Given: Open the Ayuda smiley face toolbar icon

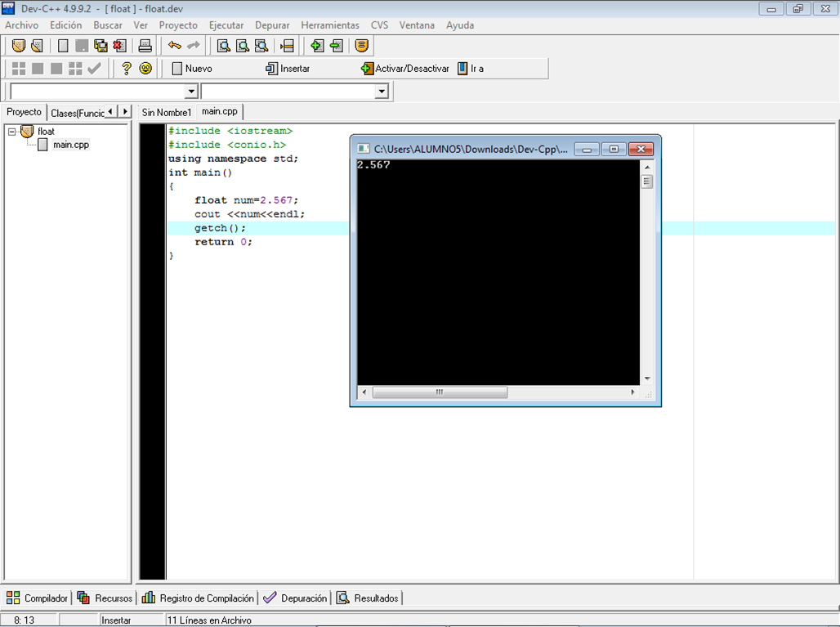Looking at the screenshot, I should click(x=145, y=69).
